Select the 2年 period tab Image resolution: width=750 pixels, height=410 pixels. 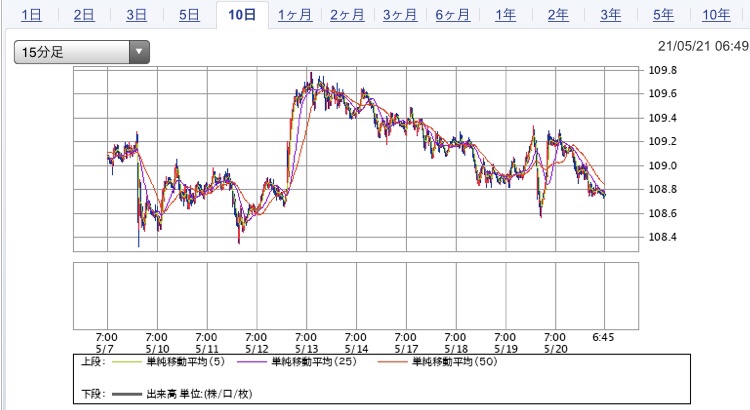(558, 14)
